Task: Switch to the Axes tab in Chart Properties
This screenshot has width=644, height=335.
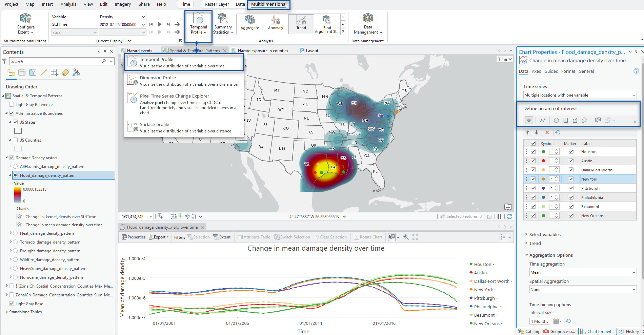Action: coord(536,71)
